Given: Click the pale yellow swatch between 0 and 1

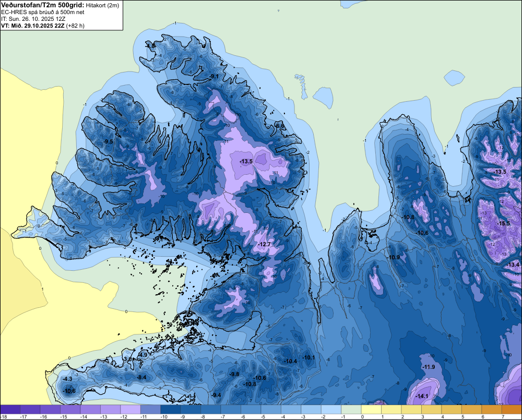Looking at the screenshot, I should coord(371,410).
